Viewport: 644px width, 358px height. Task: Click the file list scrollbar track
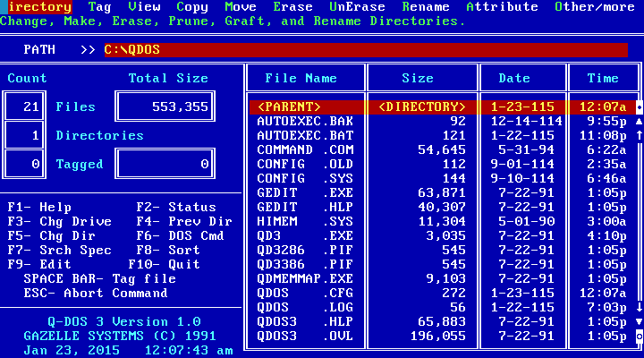[640, 222]
